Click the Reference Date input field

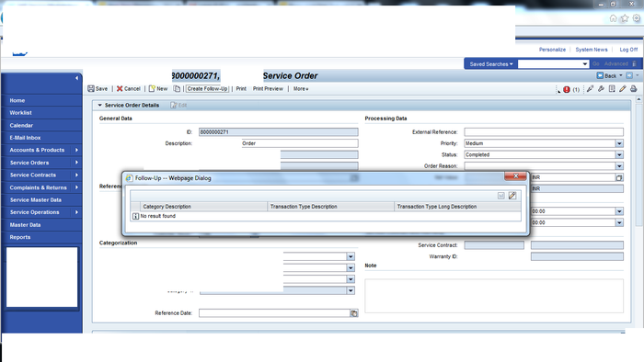pos(274,313)
